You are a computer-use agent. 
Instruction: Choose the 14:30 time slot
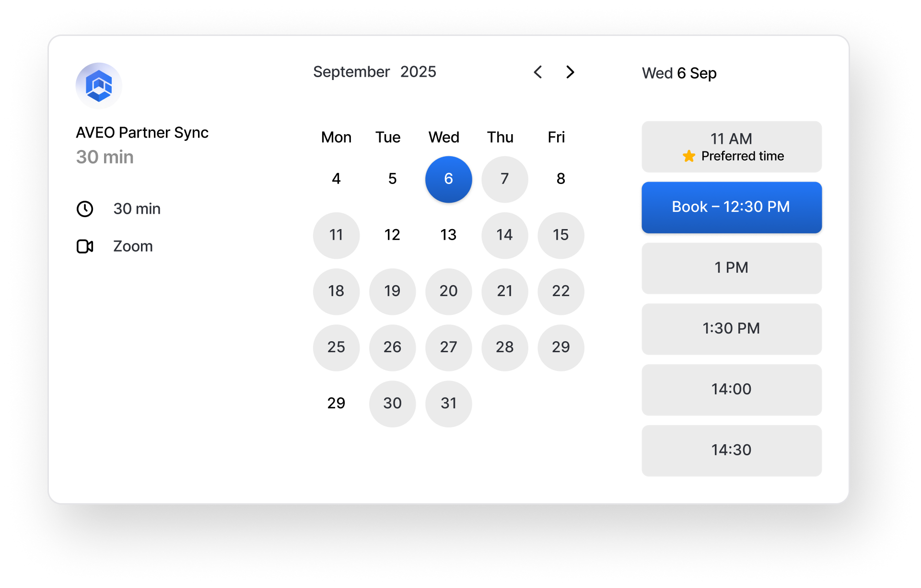[x=731, y=450]
